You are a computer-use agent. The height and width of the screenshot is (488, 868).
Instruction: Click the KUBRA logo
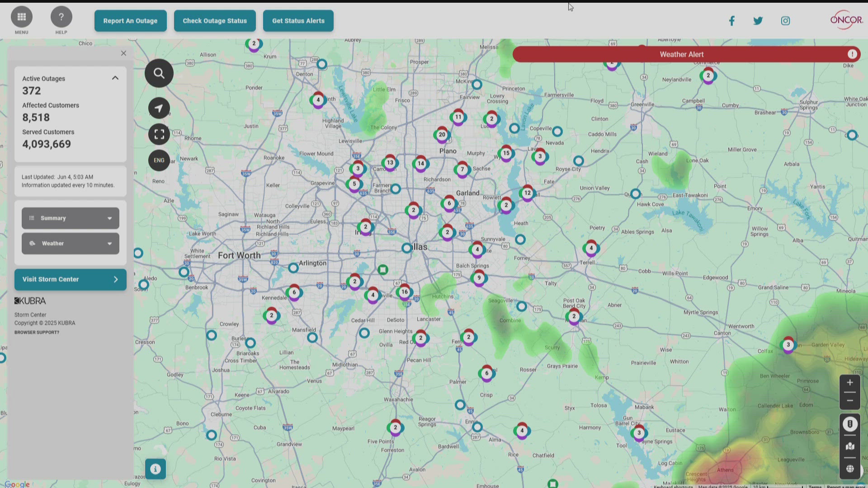[x=30, y=301]
